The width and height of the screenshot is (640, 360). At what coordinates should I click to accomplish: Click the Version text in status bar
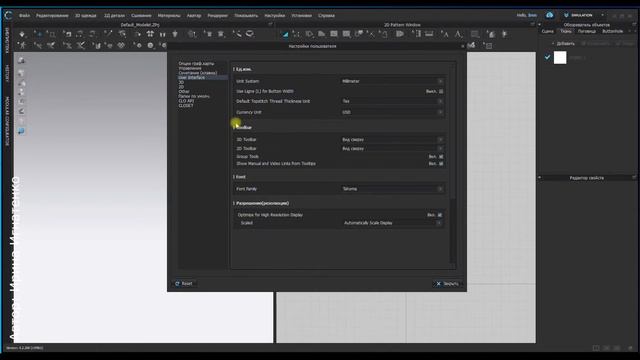(x=24, y=348)
